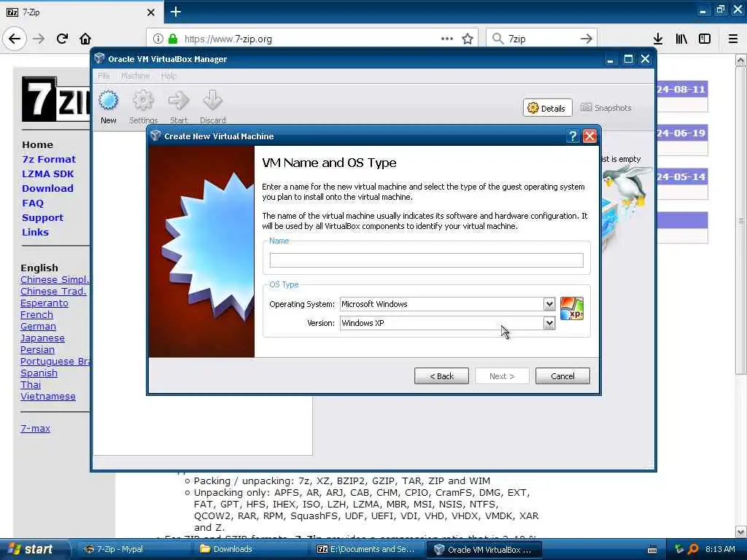Select the Vietnamese language link

pyautogui.click(x=47, y=396)
